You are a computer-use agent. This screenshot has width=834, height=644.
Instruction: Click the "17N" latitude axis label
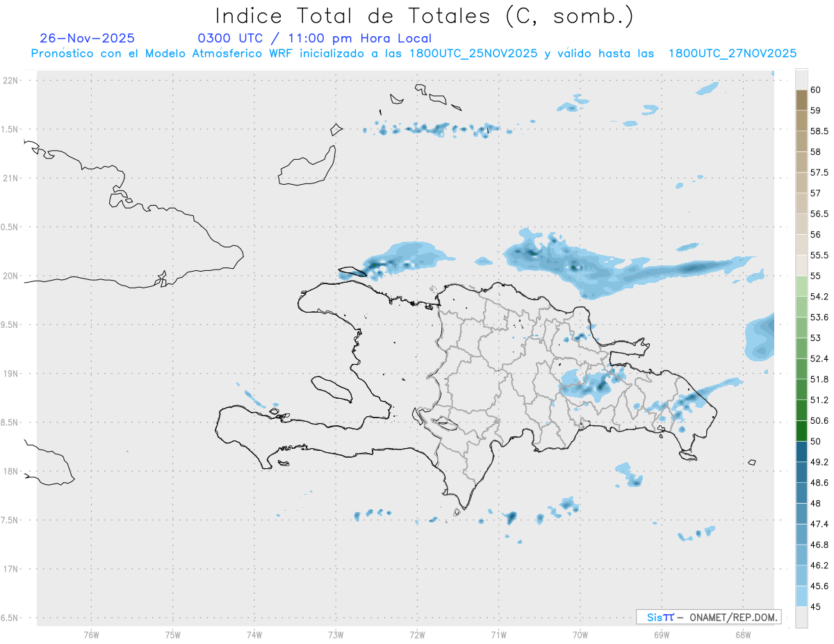[10, 569]
